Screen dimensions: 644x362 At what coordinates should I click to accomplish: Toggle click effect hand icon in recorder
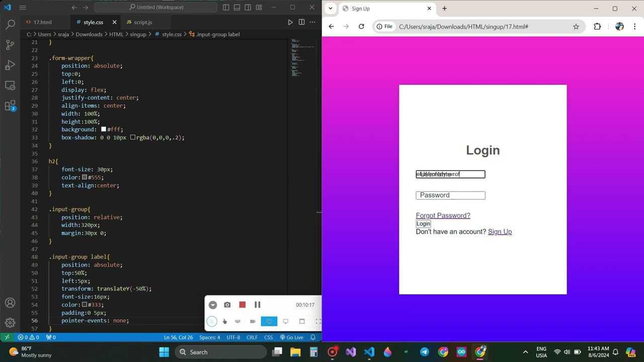pyautogui.click(x=224, y=321)
